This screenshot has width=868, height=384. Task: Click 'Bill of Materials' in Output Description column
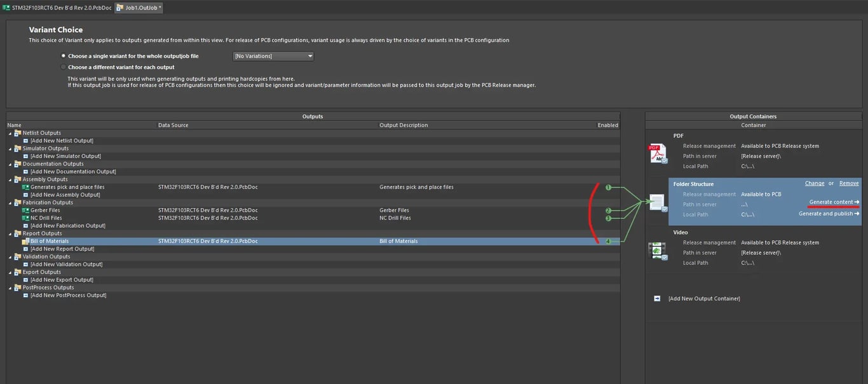[x=398, y=241]
